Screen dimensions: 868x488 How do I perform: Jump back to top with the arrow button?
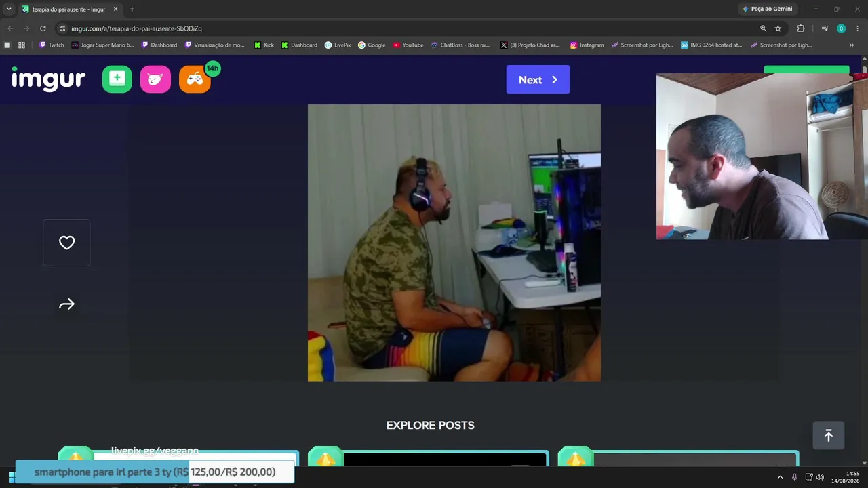(x=829, y=436)
